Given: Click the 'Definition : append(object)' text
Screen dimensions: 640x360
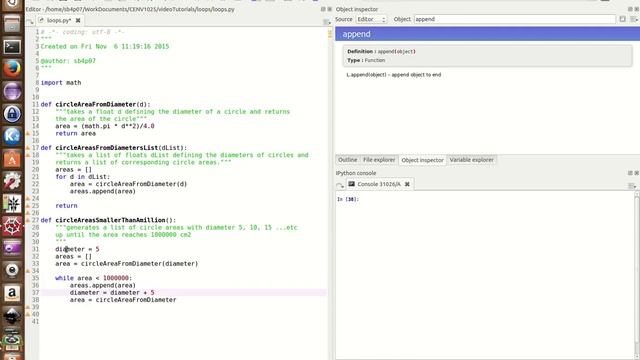Looking at the screenshot, I should (381, 51).
